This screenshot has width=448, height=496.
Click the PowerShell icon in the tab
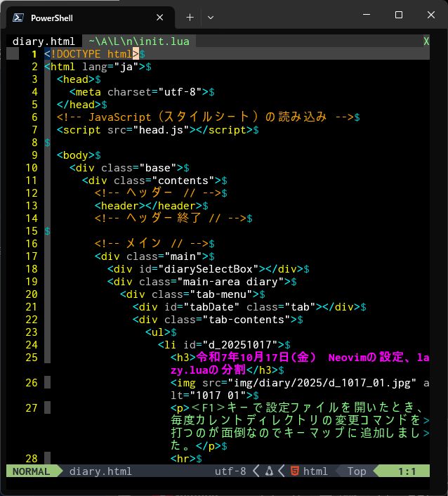19,18
